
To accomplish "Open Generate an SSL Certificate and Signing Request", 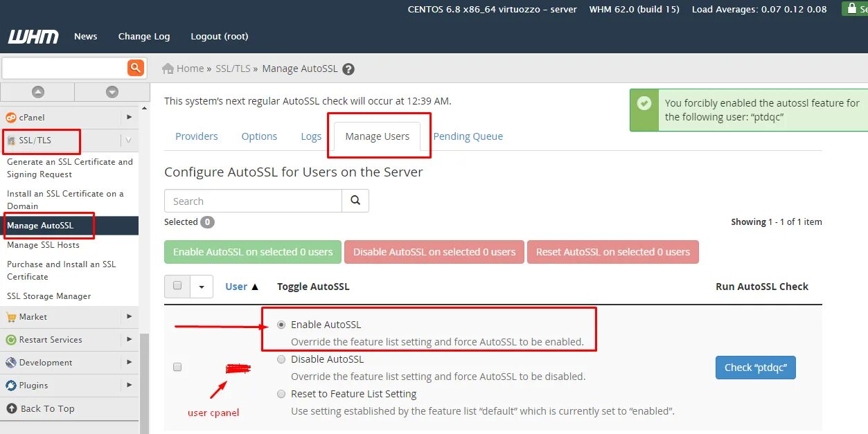I will (69, 168).
